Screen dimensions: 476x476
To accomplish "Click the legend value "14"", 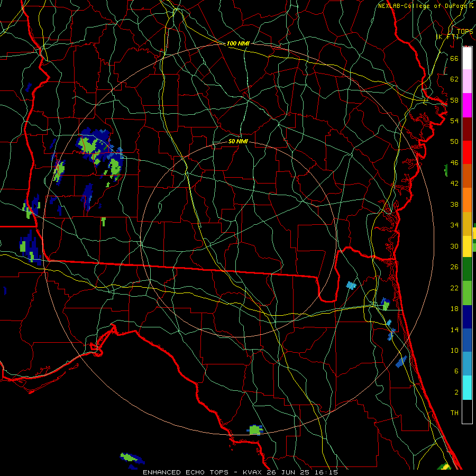I will click(454, 329).
